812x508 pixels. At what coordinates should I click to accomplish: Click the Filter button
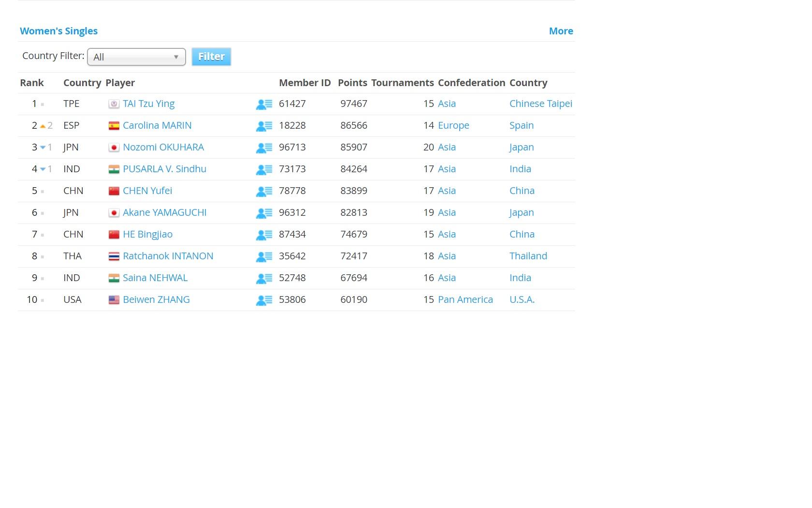tap(211, 57)
